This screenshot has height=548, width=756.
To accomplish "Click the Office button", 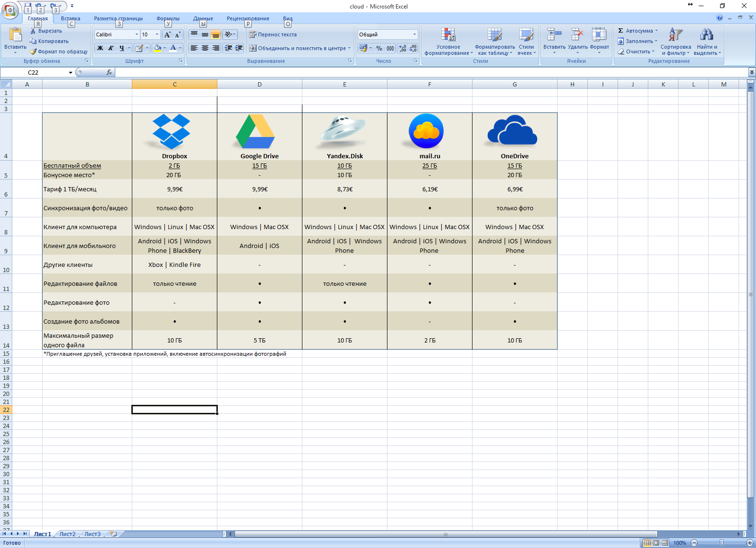I will [10, 10].
